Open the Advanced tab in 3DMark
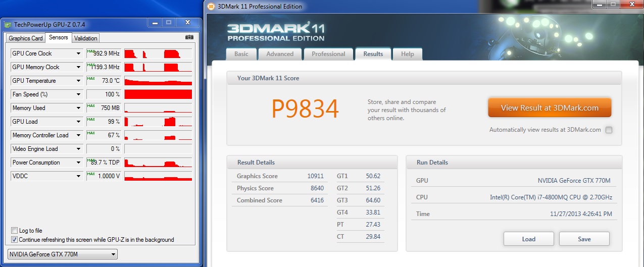 point(280,54)
